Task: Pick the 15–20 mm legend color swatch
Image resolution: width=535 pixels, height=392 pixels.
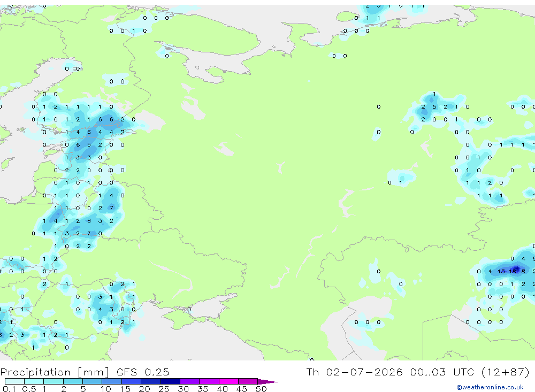Action: [x=131, y=381]
